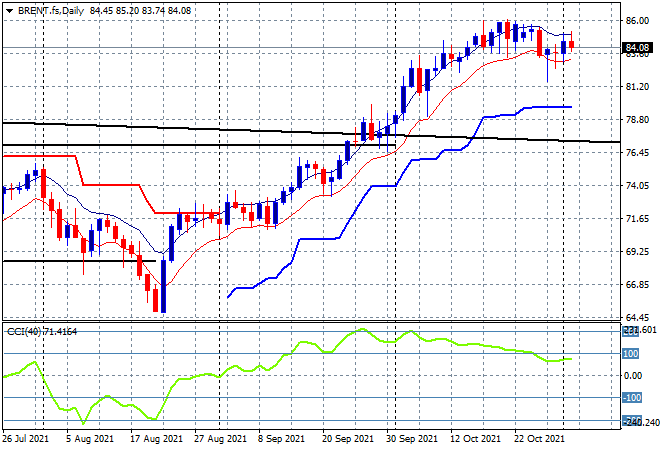
Task: Click the 78.80 price axis label
Action: tap(637, 120)
